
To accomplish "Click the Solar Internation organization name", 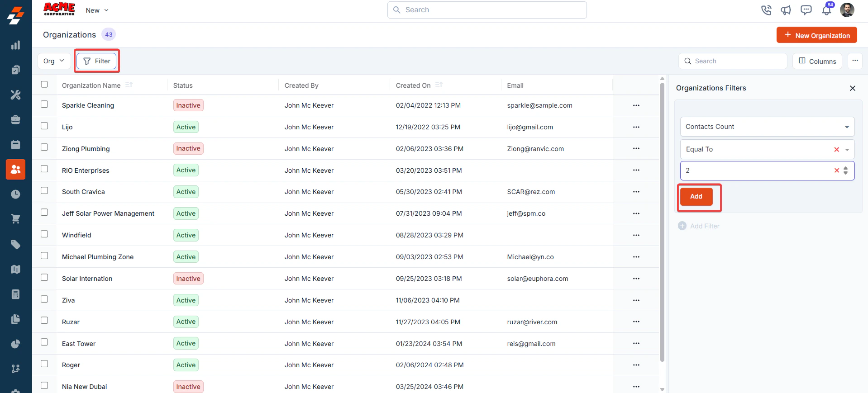I will [x=87, y=279].
